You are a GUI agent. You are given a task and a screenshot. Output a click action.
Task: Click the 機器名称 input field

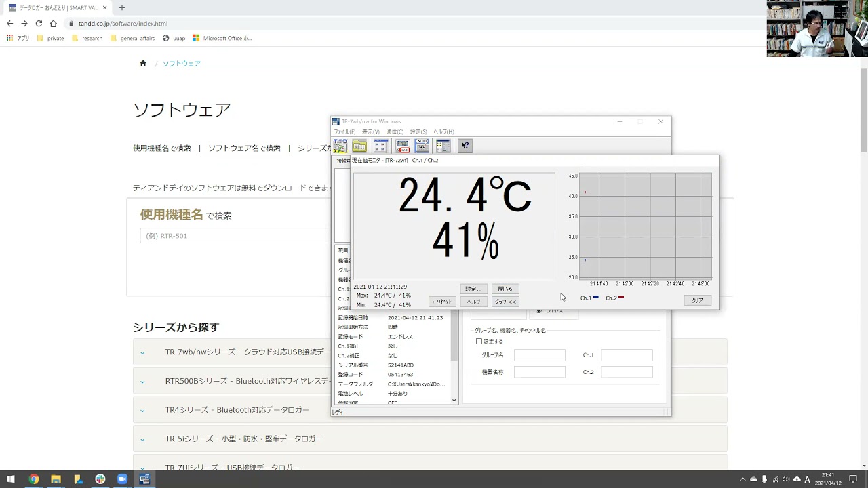540,372
